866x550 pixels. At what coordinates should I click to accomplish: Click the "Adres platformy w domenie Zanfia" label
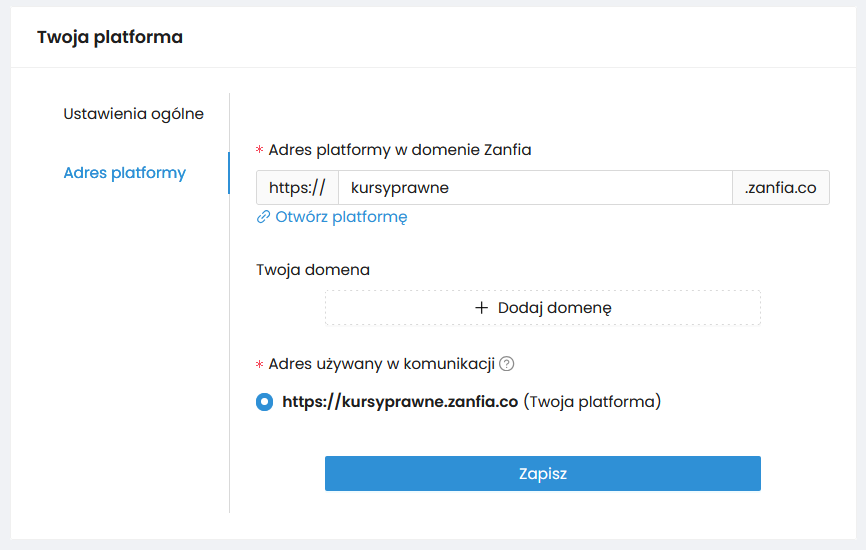400,150
